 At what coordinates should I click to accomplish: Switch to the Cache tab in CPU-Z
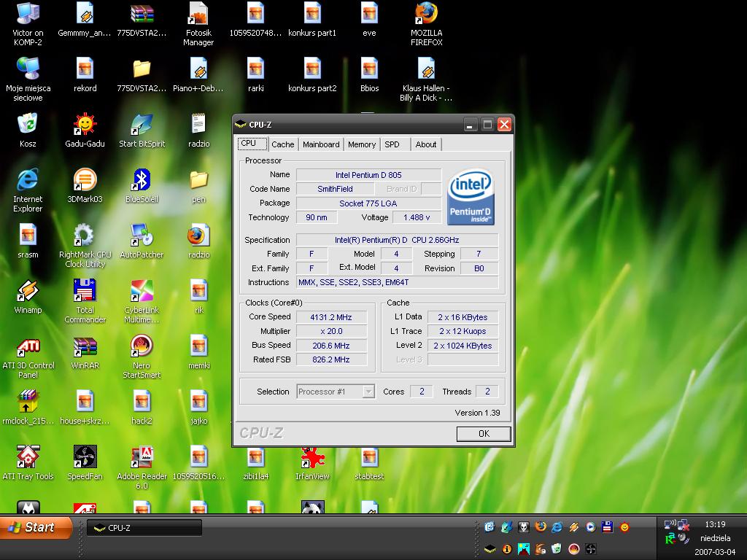coord(282,144)
